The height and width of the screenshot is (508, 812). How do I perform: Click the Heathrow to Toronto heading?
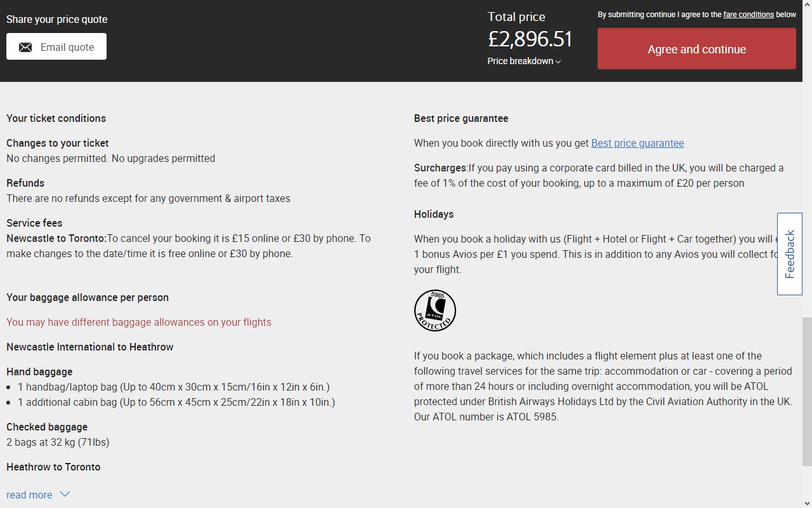53,467
